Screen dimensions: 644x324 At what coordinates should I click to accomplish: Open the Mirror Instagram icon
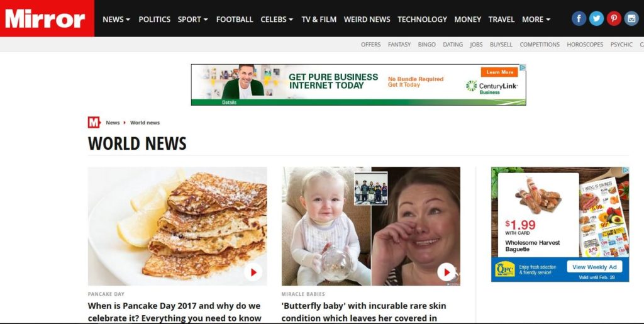click(631, 18)
